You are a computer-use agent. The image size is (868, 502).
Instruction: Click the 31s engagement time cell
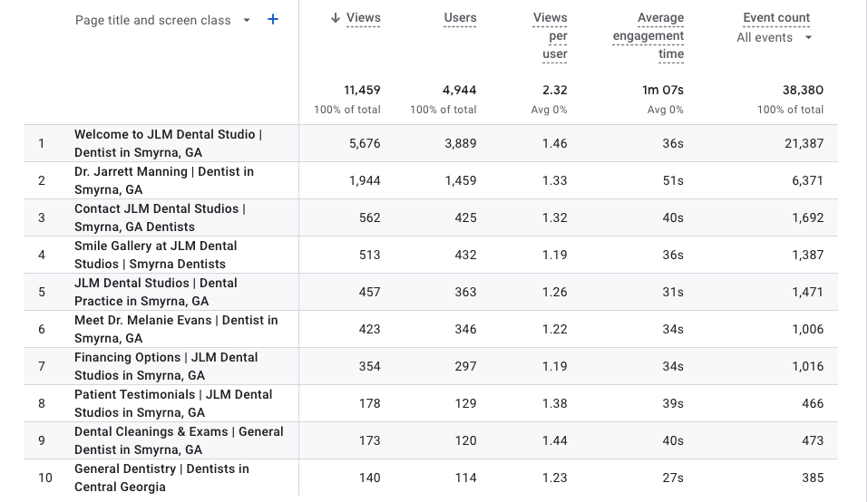(x=673, y=292)
